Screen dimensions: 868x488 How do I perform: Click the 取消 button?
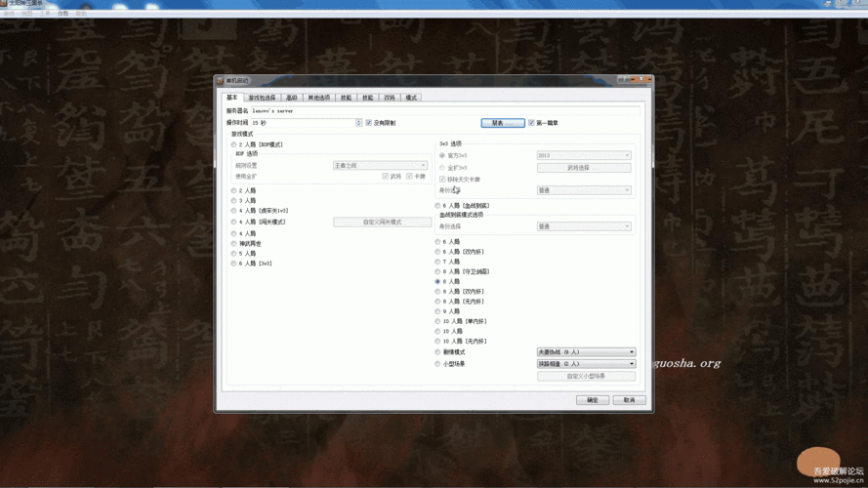point(630,400)
